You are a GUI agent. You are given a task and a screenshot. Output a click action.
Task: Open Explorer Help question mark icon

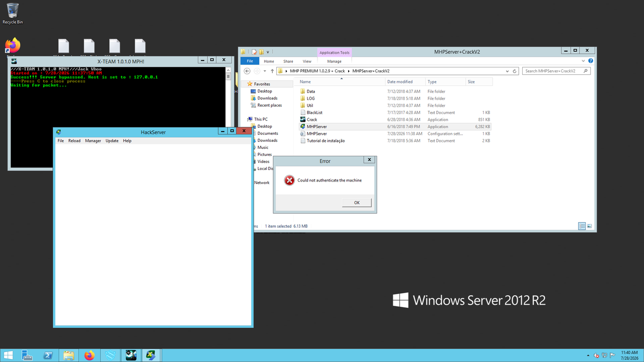tap(591, 61)
